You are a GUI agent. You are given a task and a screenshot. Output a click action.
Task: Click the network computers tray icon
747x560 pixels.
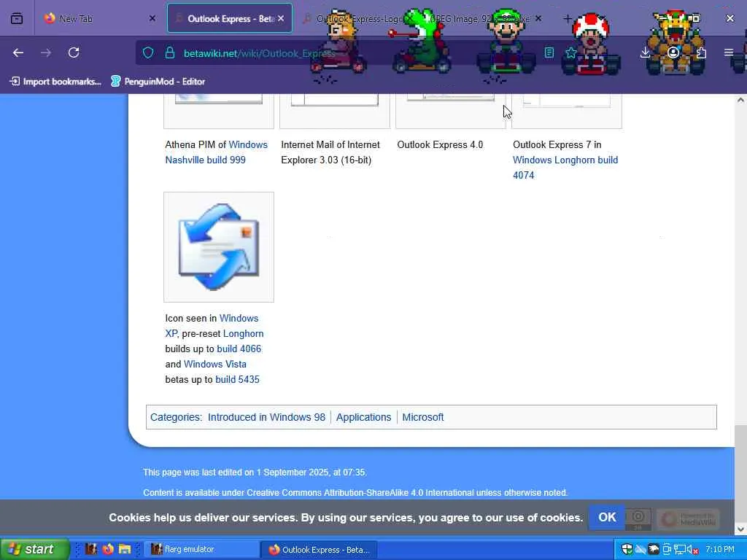(680, 550)
